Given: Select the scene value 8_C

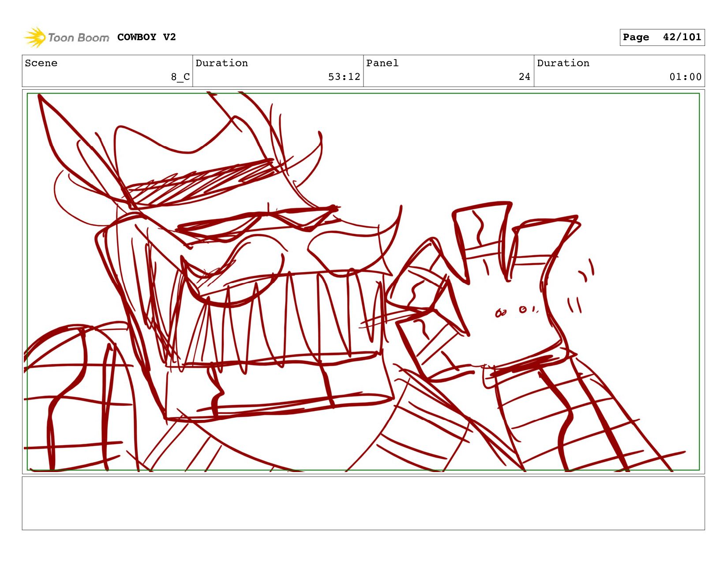Looking at the screenshot, I should point(180,77).
